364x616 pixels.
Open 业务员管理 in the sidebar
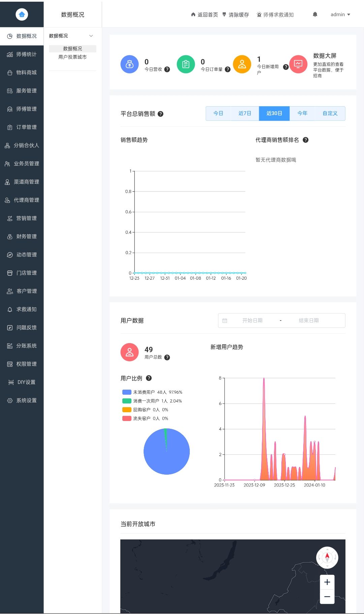22,164
